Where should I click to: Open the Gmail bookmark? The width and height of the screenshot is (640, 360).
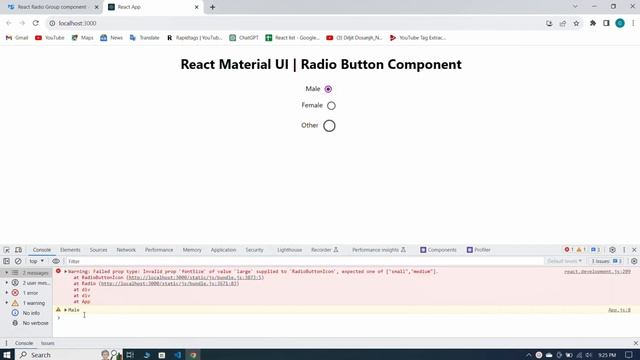coord(17,38)
